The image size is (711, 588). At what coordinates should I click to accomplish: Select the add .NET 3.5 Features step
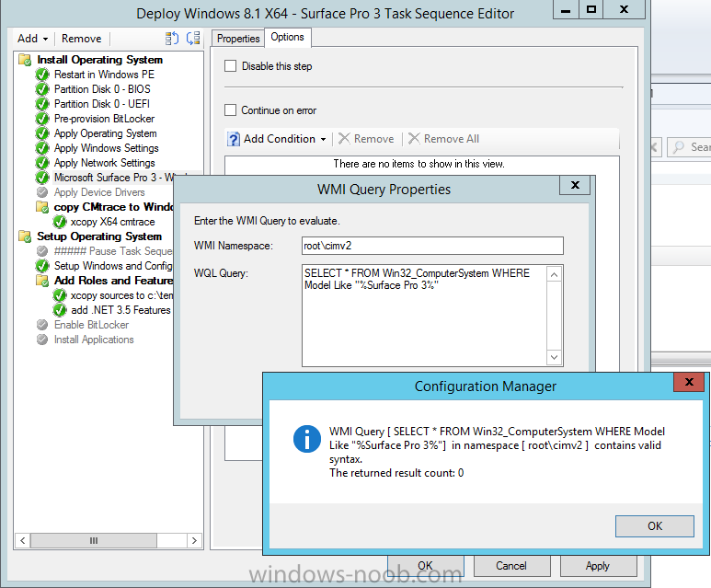(x=120, y=310)
